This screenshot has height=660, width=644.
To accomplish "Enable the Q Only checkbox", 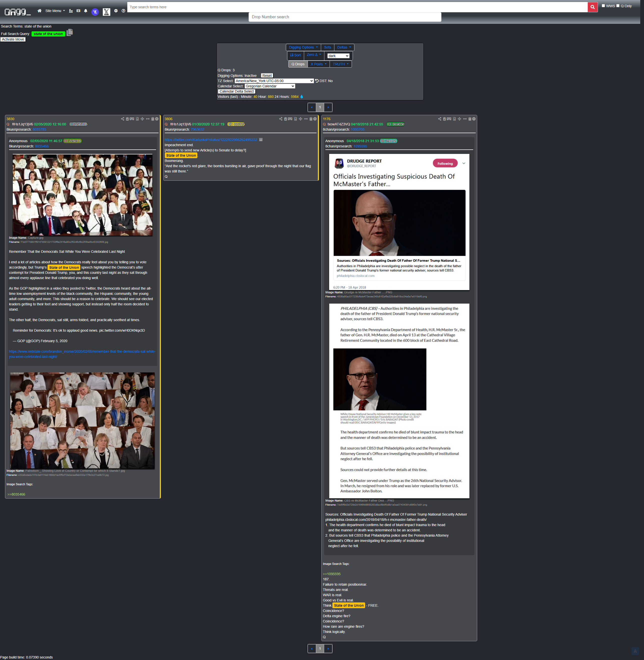I will 618,6.
